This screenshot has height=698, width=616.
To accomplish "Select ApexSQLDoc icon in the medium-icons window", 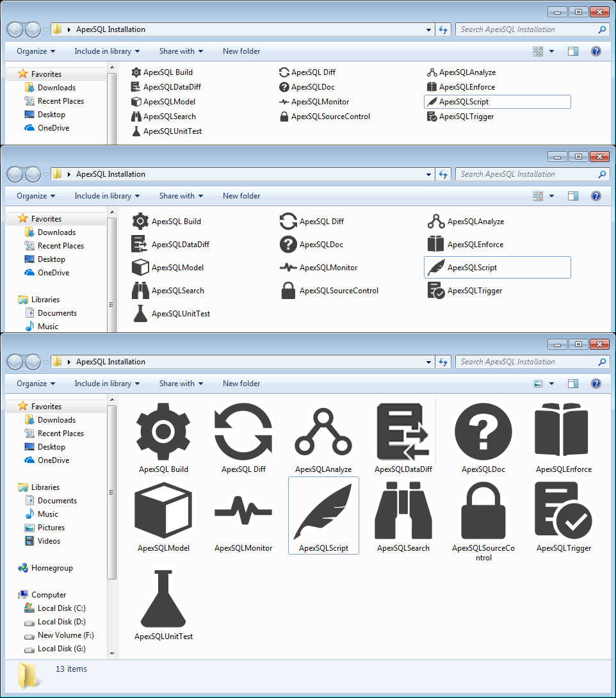I will tap(288, 245).
